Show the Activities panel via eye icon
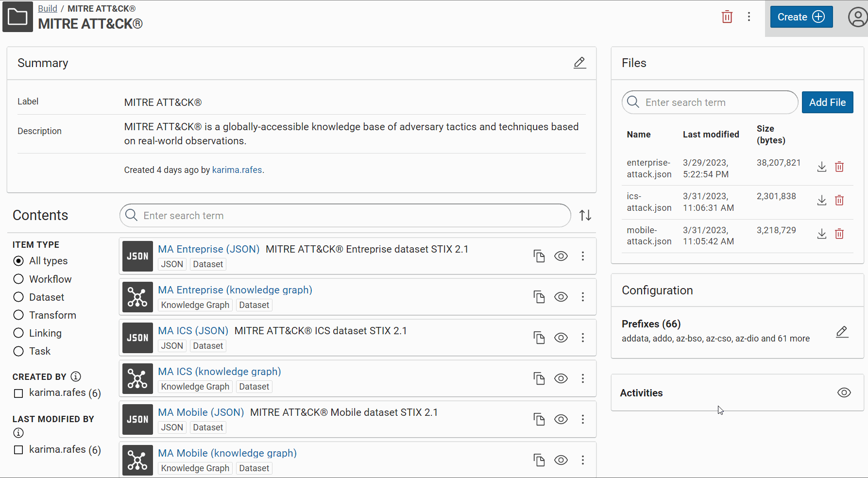The width and height of the screenshot is (868, 478). click(844, 393)
